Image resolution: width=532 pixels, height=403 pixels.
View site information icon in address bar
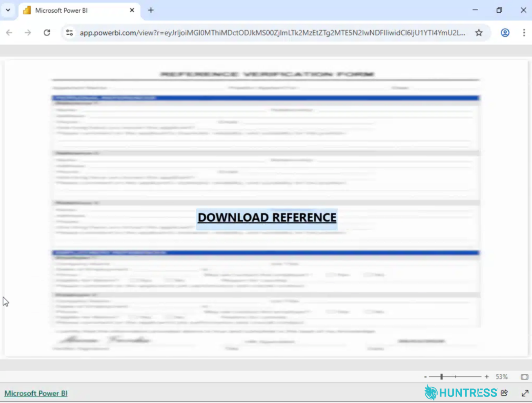pyautogui.click(x=69, y=33)
